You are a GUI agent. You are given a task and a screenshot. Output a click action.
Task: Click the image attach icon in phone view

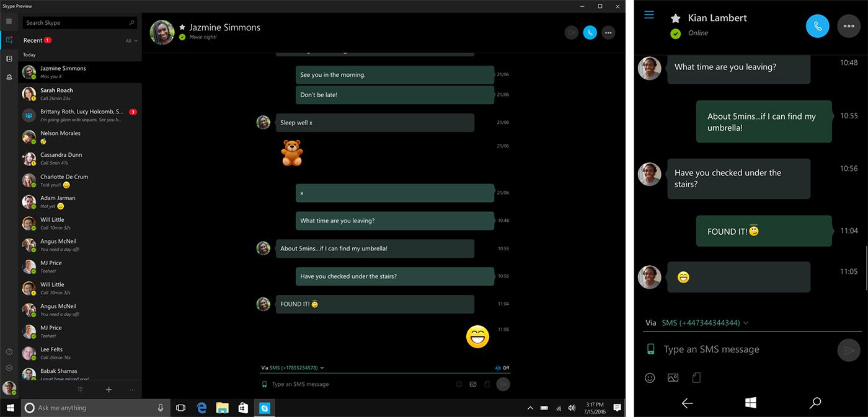point(673,377)
